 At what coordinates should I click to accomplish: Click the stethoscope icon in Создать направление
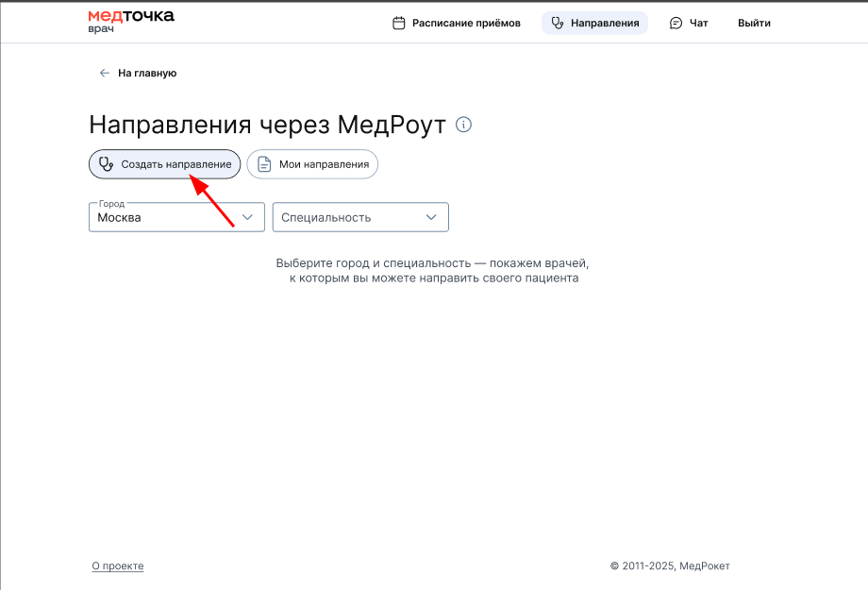click(x=107, y=164)
